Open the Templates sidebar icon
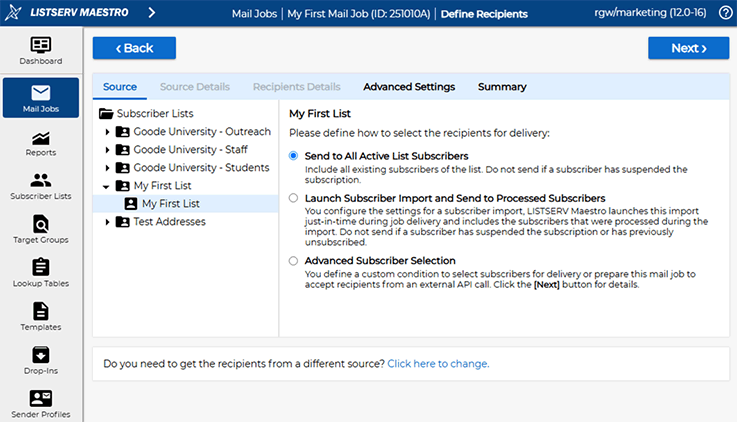This screenshot has height=422, width=737. [x=40, y=311]
